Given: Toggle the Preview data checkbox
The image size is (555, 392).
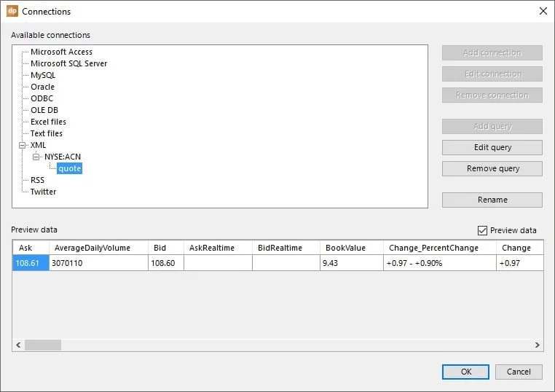Looking at the screenshot, I should pos(482,230).
